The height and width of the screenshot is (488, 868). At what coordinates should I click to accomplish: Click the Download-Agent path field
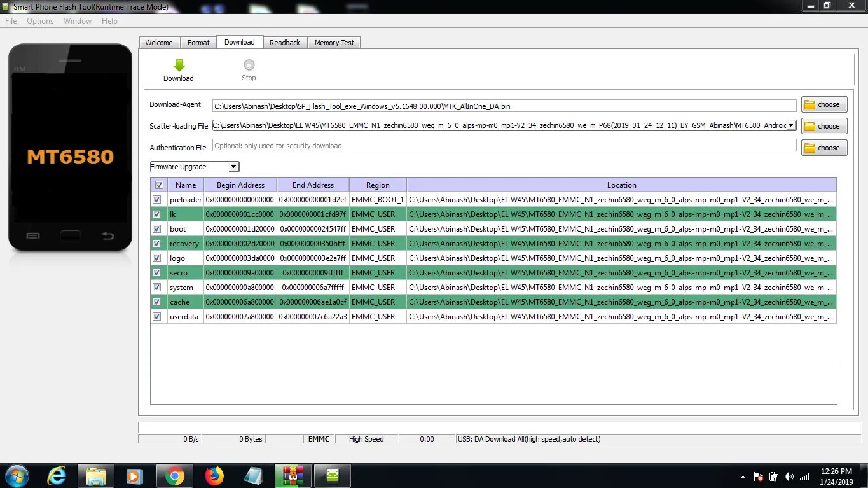[x=504, y=106]
